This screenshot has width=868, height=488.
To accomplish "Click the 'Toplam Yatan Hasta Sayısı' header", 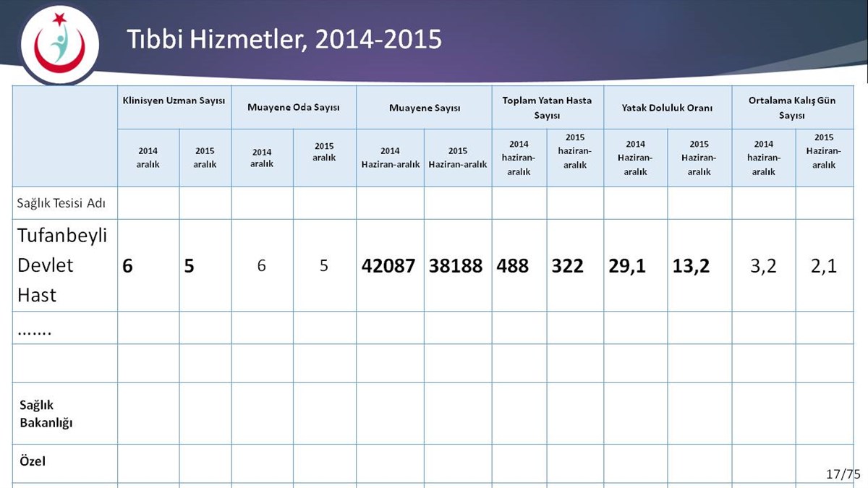I will click(x=547, y=107).
